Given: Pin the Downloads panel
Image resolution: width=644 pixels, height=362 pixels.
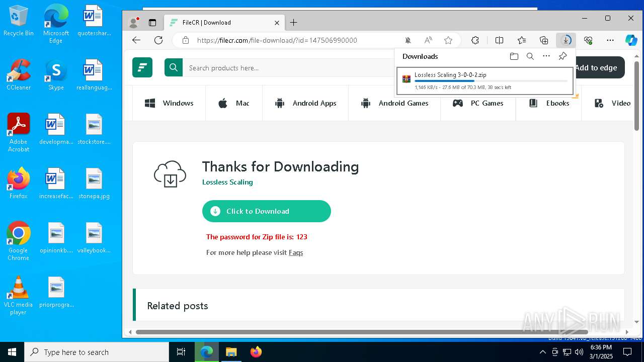Looking at the screenshot, I should [563, 56].
